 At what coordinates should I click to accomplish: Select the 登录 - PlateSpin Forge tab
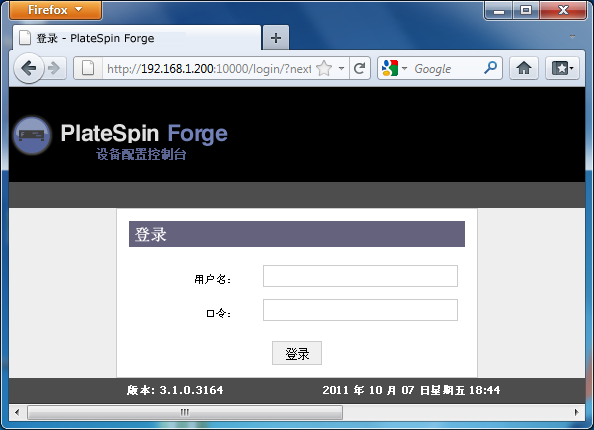pyautogui.click(x=137, y=38)
